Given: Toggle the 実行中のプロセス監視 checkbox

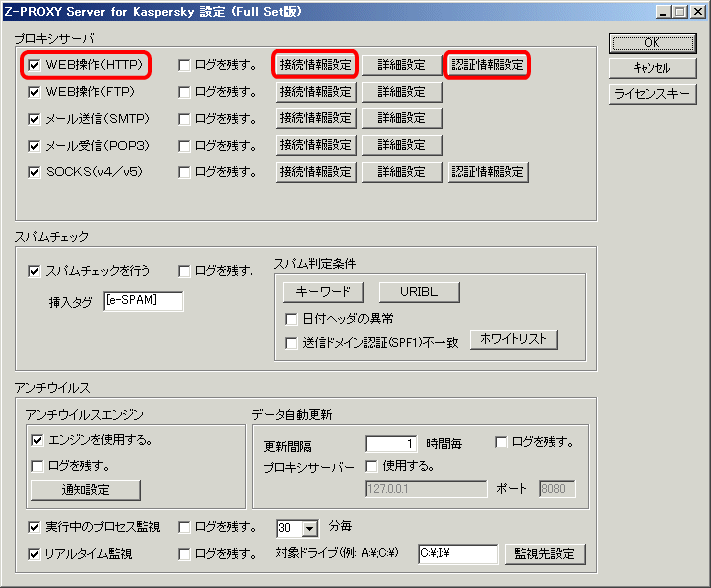Looking at the screenshot, I should [x=34, y=527].
